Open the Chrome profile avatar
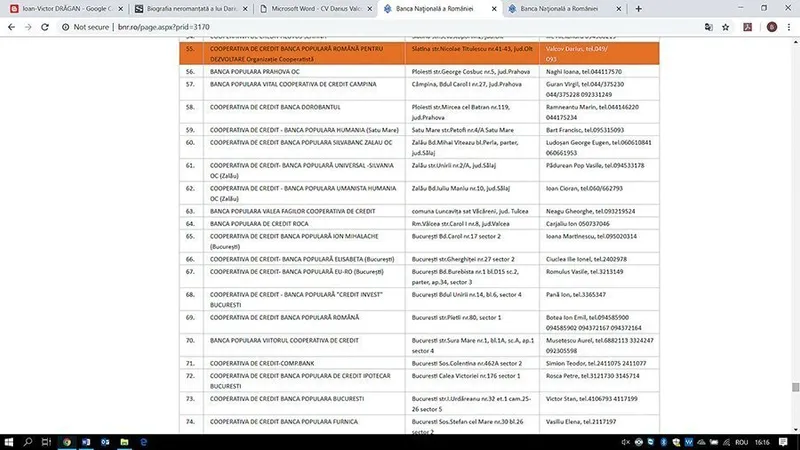The width and height of the screenshot is (800, 450). (771, 27)
